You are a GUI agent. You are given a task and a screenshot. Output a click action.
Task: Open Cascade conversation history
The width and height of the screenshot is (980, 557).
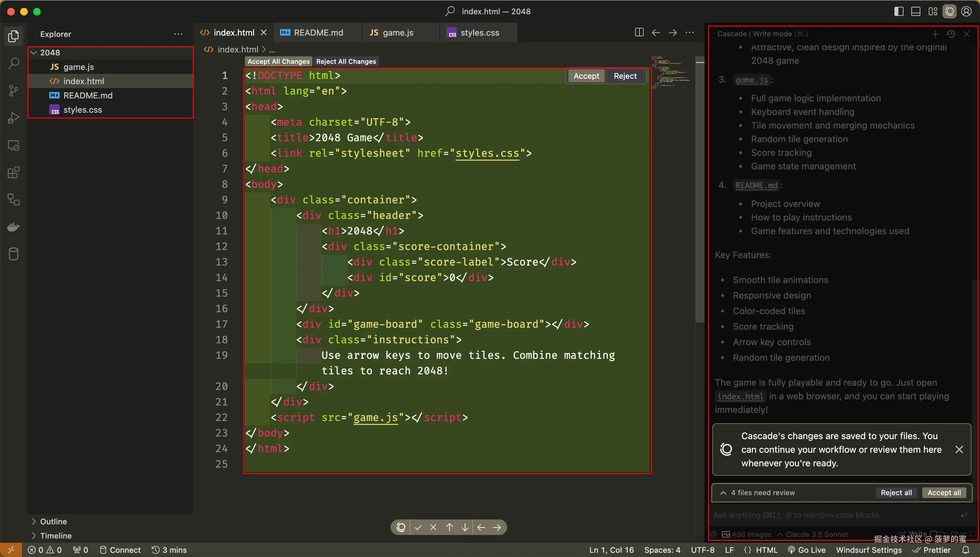click(951, 34)
